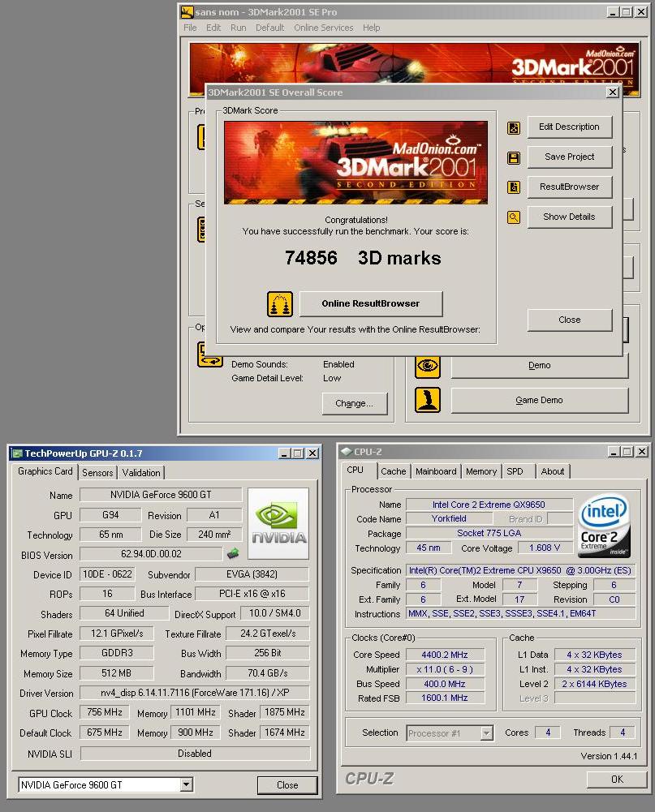
Task: Click the Edit Description icon
Action: [514, 128]
